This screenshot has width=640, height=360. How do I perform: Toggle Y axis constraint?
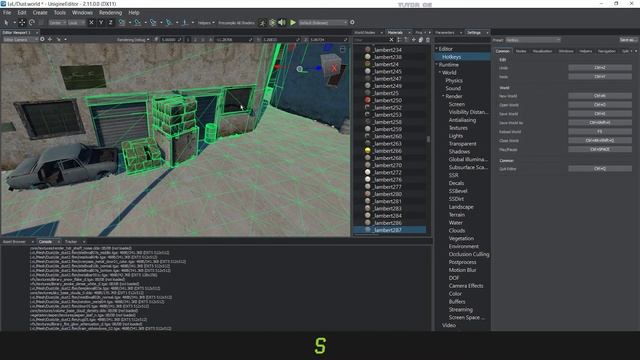coord(101,22)
